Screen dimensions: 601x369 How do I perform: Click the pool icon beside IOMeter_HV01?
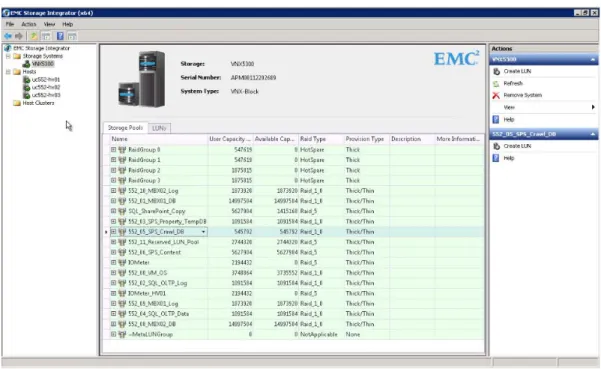click(122, 293)
